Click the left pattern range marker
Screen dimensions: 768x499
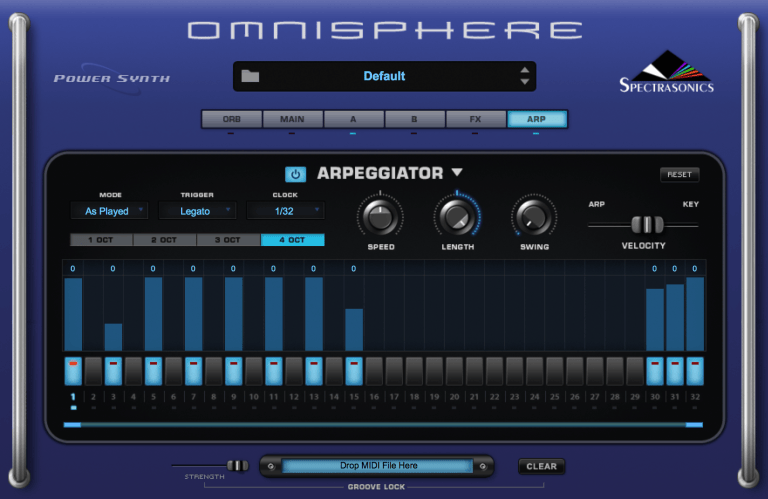point(72,425)
